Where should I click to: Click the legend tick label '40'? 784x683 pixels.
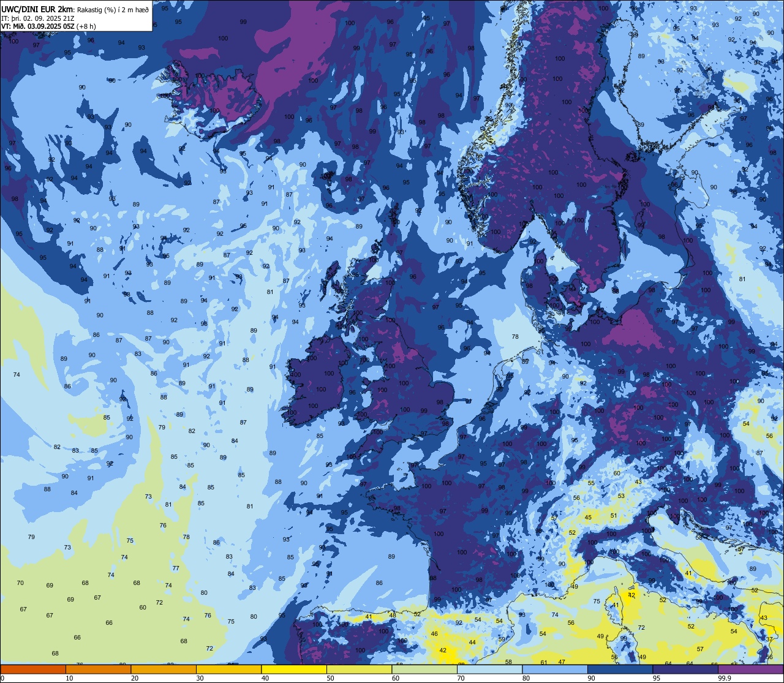tap(265, 678)
